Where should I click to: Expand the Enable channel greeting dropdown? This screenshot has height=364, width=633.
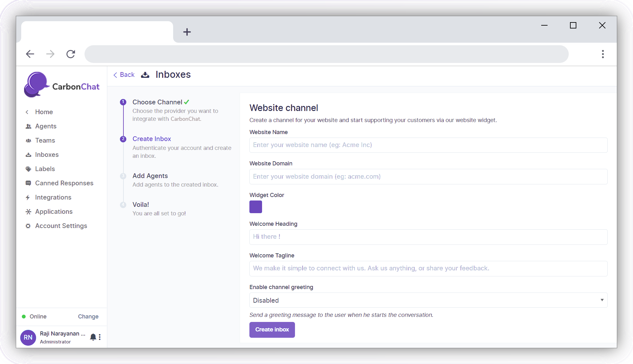tap(428, 300)
